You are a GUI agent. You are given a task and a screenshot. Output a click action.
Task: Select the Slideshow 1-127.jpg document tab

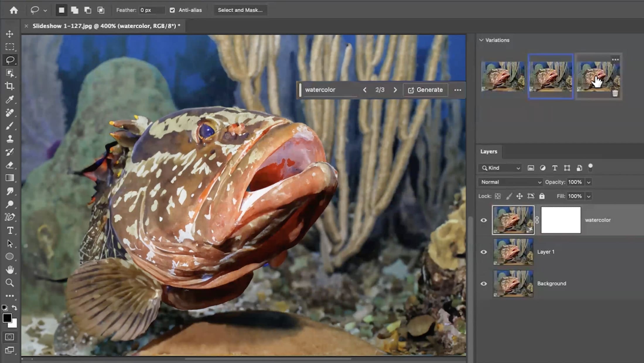pos(106,26)
